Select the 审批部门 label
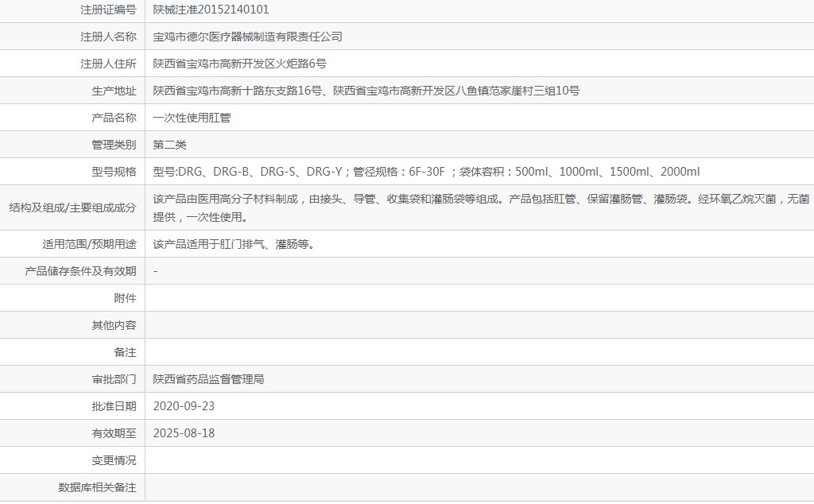 [x=114, y=379]
